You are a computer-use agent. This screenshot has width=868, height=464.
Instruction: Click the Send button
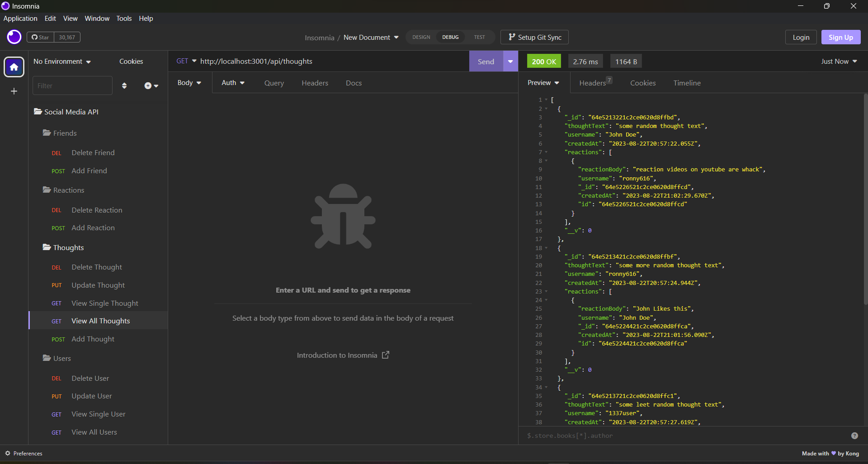coord(486,61)
